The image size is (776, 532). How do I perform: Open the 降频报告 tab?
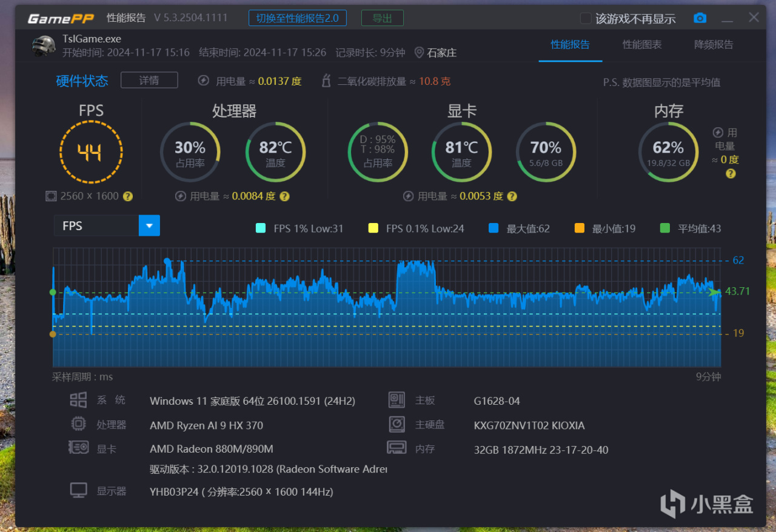tap(714, 44)
